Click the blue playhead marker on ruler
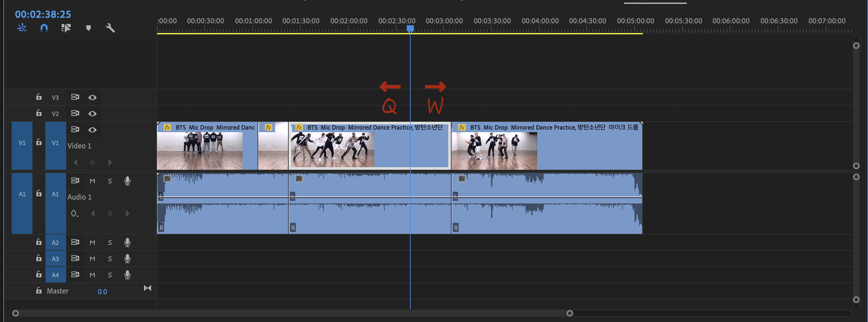Image resolution: width=868 pixels, height=322 pixels. (410, 29)
